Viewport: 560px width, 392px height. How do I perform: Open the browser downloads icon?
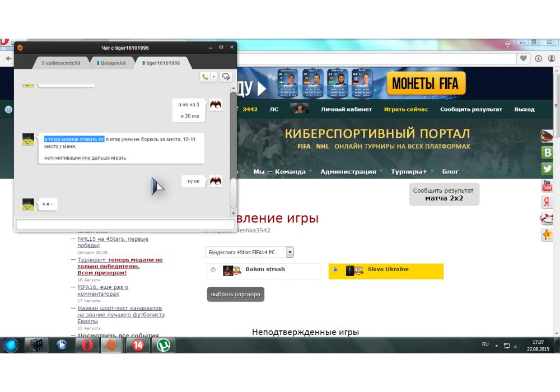coord(538,58)
